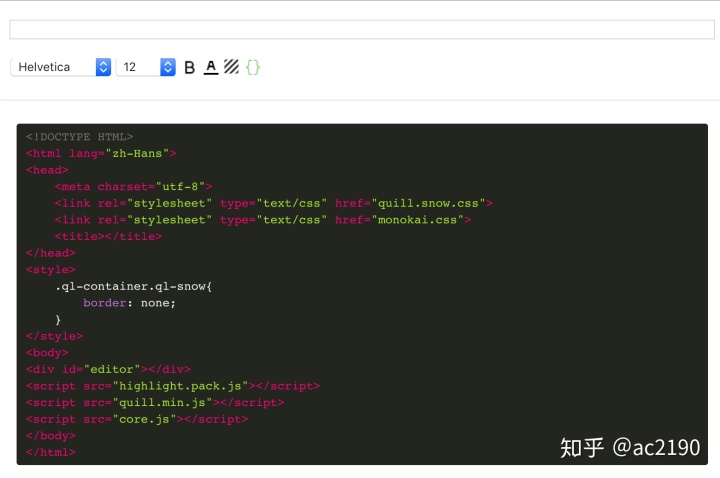The height and width of the screenshot is (478, 720).
Task: Click the striped background color icon
Action: click(231, 67)
